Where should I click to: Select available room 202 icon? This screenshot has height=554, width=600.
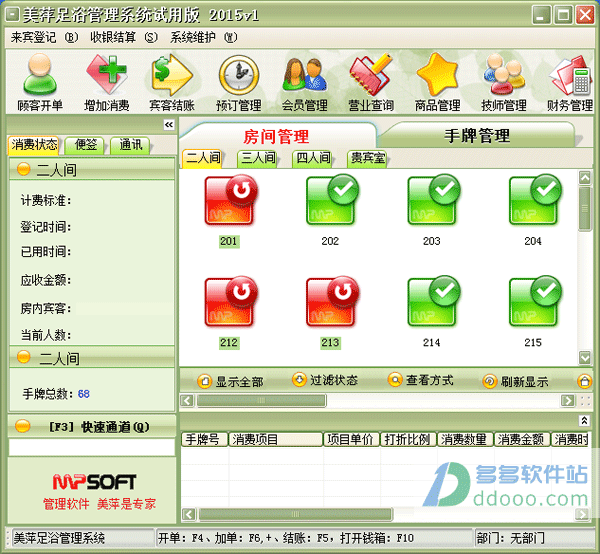[x=332, y=200]
